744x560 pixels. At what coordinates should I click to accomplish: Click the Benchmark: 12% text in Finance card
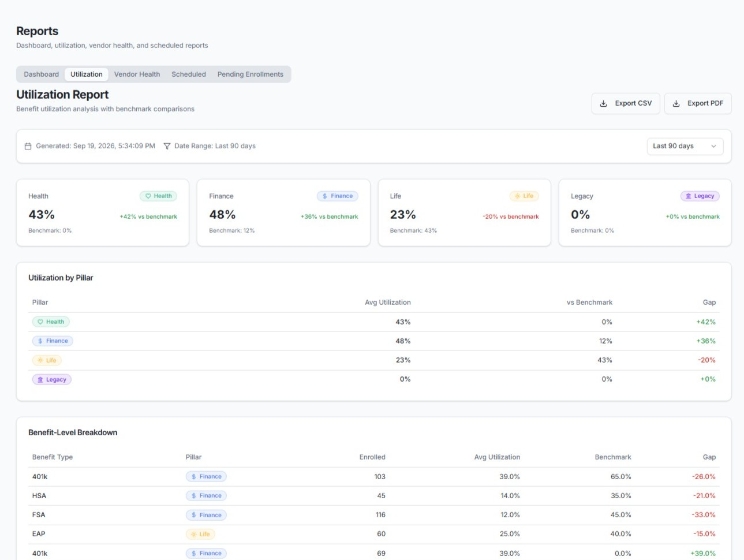[232, 231]
